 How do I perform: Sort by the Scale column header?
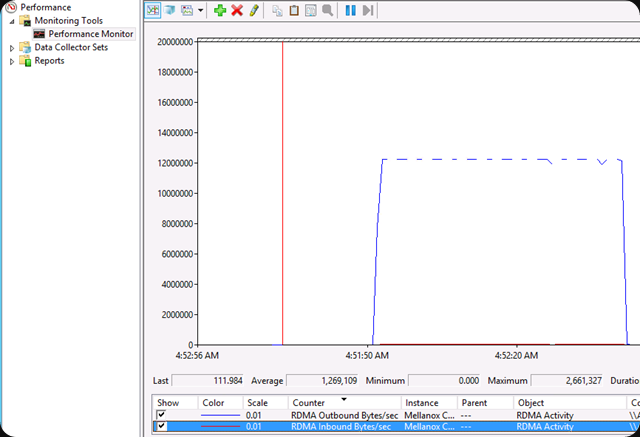point(266,403)
